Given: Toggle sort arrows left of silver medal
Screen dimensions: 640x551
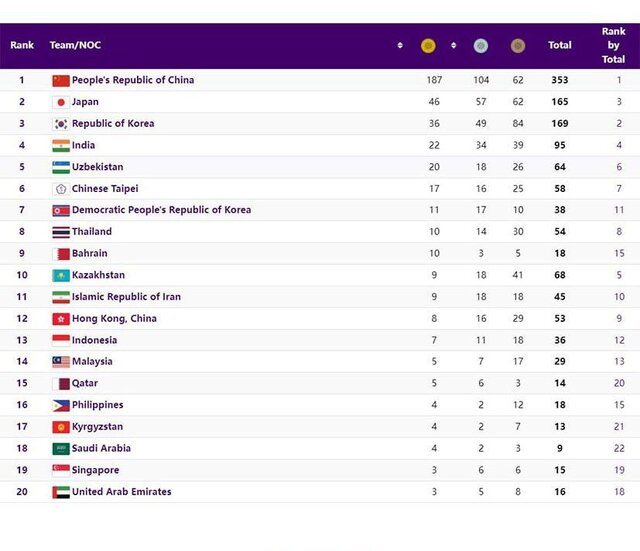Looking at the screenshot, I should [453, 45].
